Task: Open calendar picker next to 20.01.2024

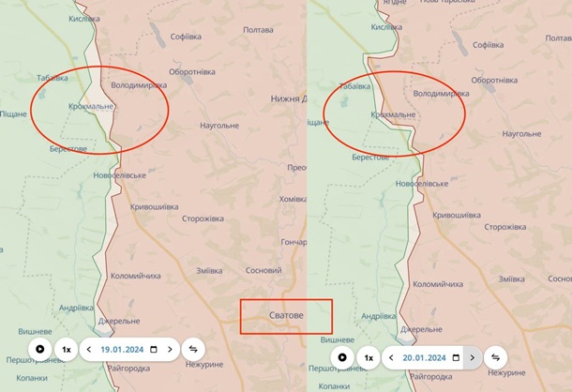Action: 456,357
